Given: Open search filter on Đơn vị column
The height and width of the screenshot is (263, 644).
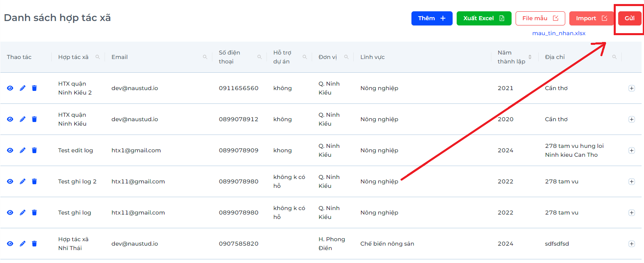Looking at the screenshot, I should click(346, 57).
